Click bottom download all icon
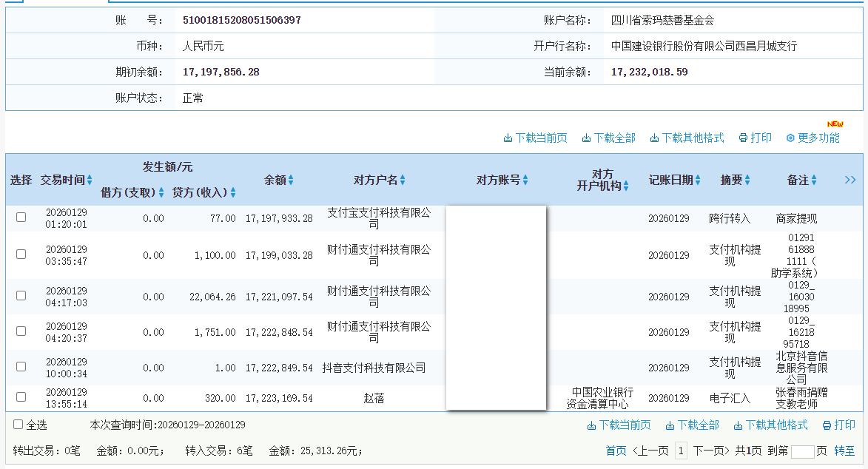This screenshot has height=469, width=868. pos(670,425)
